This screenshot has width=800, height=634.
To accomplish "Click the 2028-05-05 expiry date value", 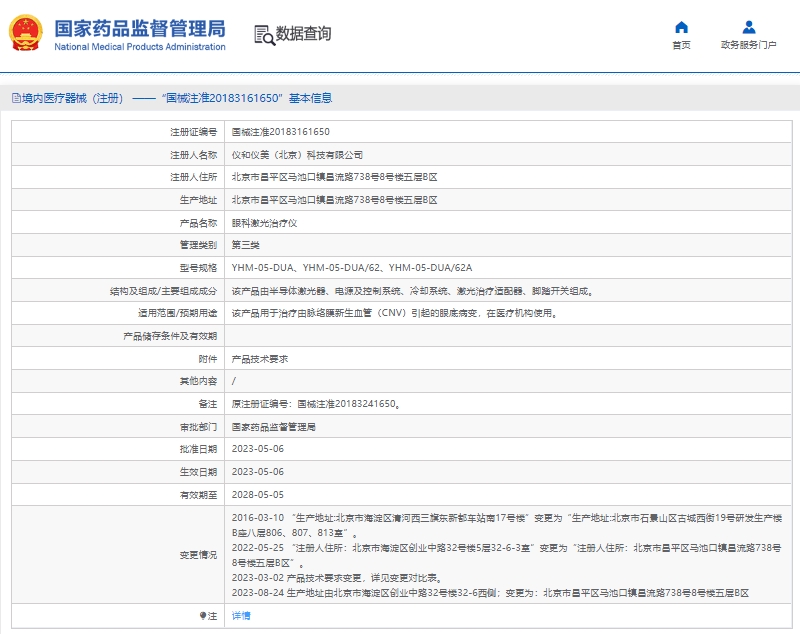I will (257, 494).
